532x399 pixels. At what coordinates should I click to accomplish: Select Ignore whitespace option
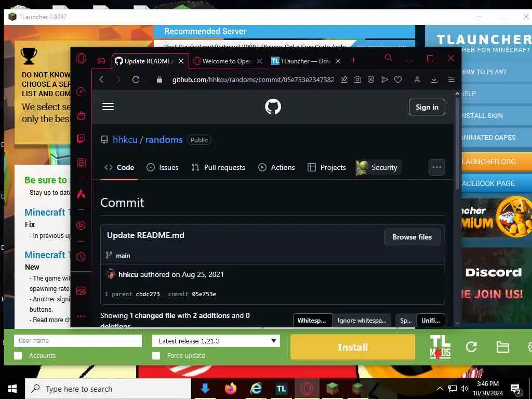(362, 320)
